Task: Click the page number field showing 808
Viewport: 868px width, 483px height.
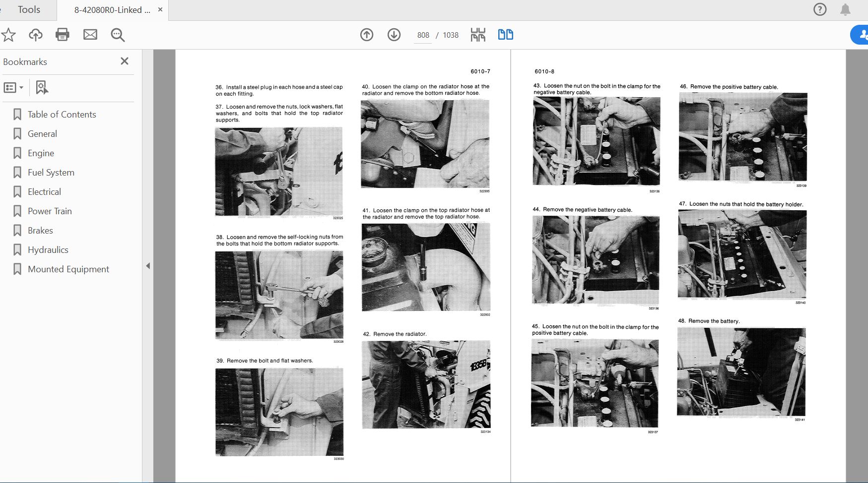Action: [423, 35]
